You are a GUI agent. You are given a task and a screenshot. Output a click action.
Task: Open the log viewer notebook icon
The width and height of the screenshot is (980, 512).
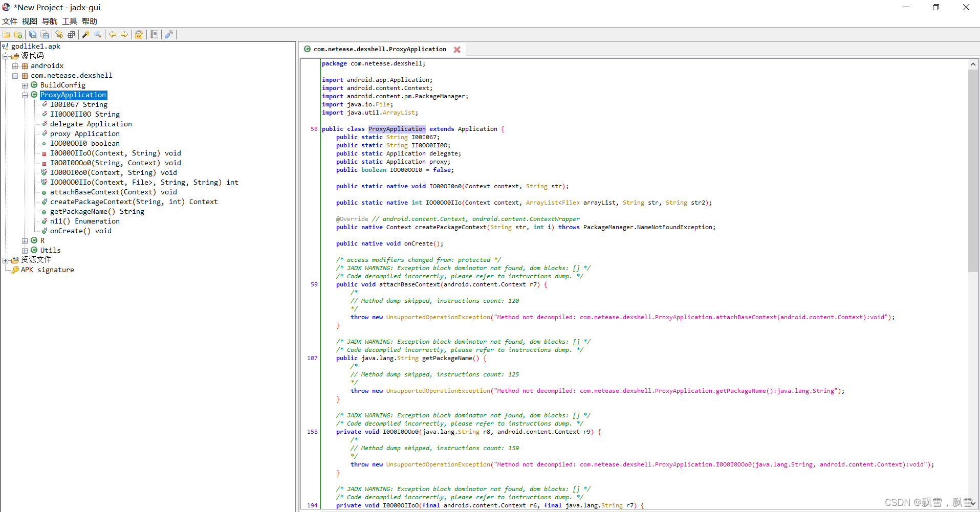click(x=154, y=34)
